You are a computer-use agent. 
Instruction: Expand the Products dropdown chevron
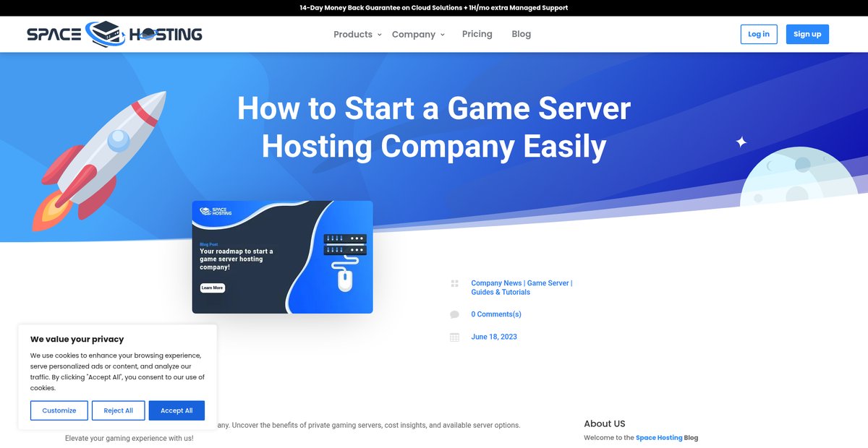(x=379, y=35)
